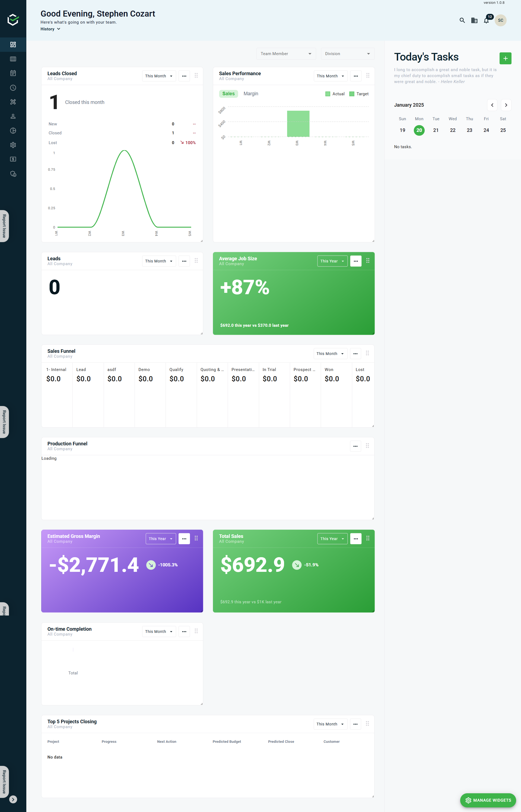Switch to Margin tab in Sales Performance
521x812 pixels.
coord(251,94)
